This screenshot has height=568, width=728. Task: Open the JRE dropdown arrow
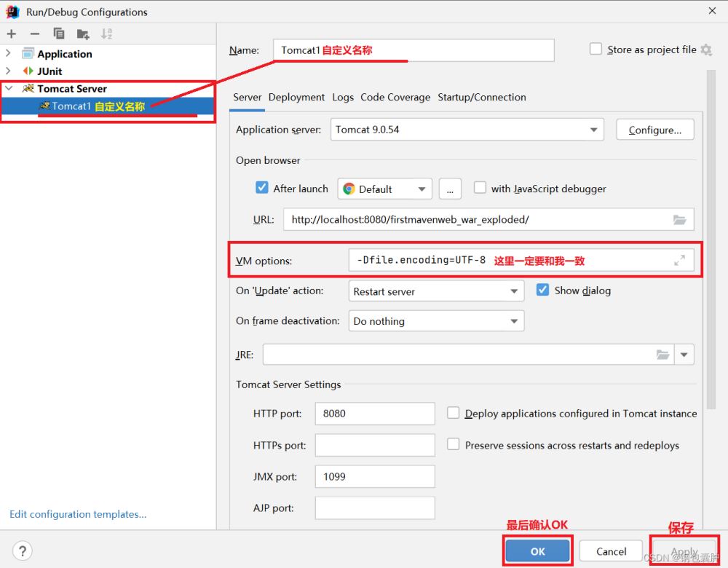(x=684, y=355)
